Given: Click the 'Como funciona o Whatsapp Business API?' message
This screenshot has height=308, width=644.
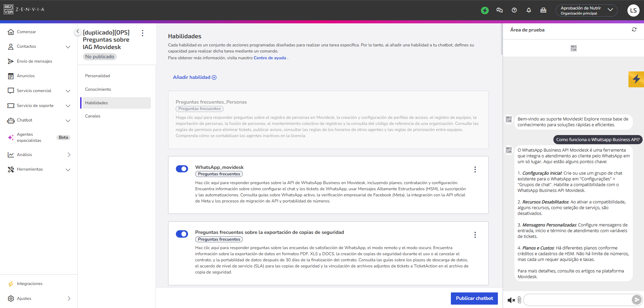Looking at the screenshot, I should pyautogui.click(x=598, y=139).
